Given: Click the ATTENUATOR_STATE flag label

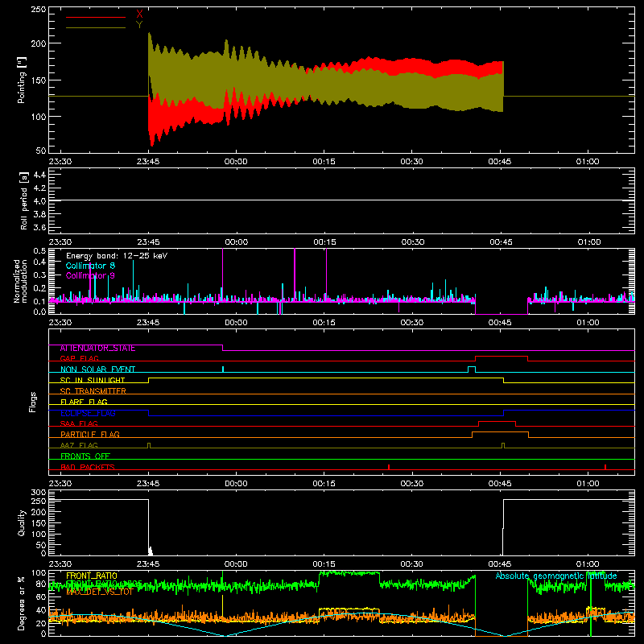Looking at the screenshot, I should point(97,349).
